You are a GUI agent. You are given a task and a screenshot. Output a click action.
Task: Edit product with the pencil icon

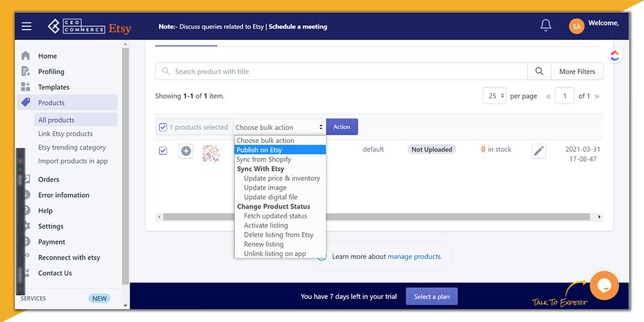[x=538, y=151]
